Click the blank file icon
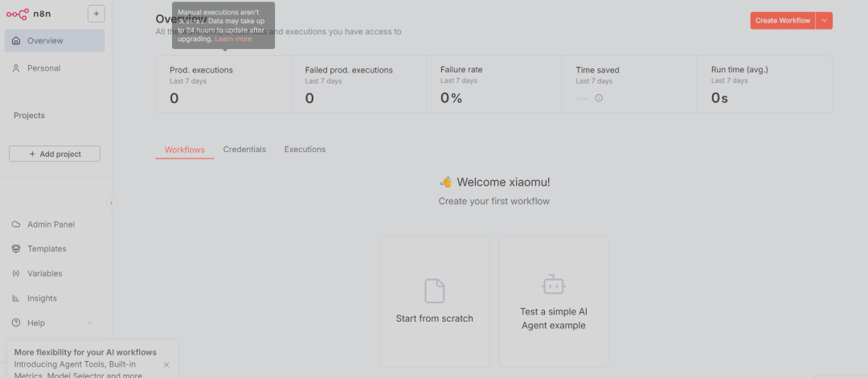The height and width of the screenshot is (378, 868). [x=435, y=291]
